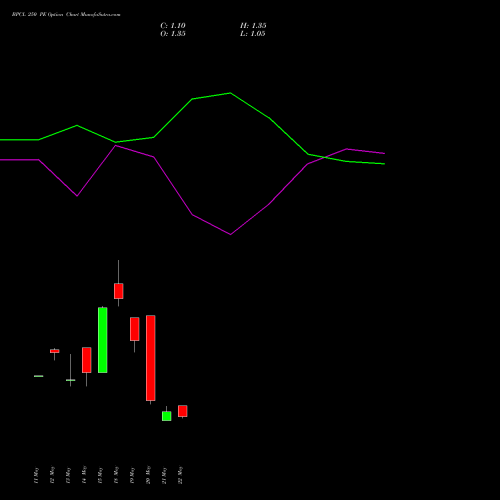Select the 14 May date label
This screenshot has width=500, height=500.
[84, 475]
